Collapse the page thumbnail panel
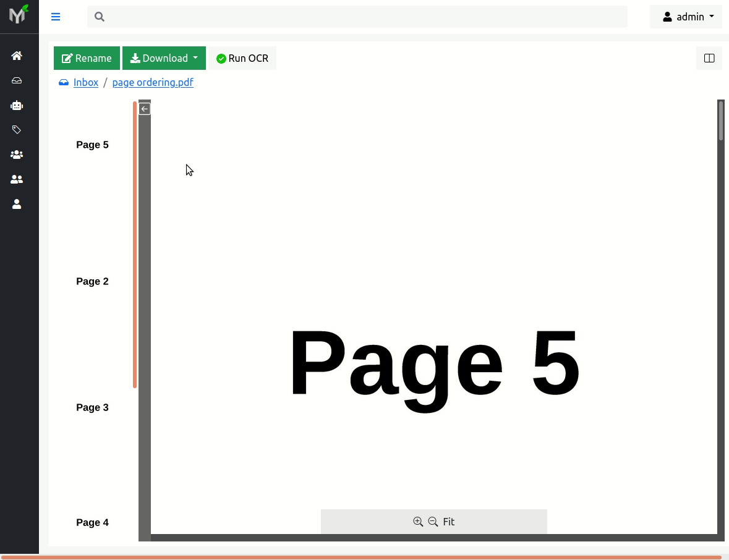The width and height of the screenshot is (729, 560). pyautogui.click(x=144, y=108)
